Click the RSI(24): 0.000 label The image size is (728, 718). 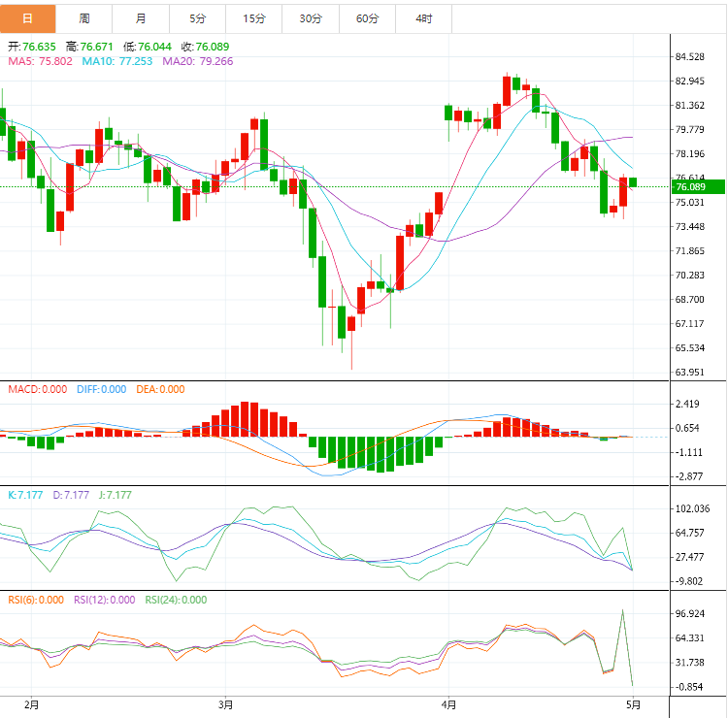(x=176, y=600)
